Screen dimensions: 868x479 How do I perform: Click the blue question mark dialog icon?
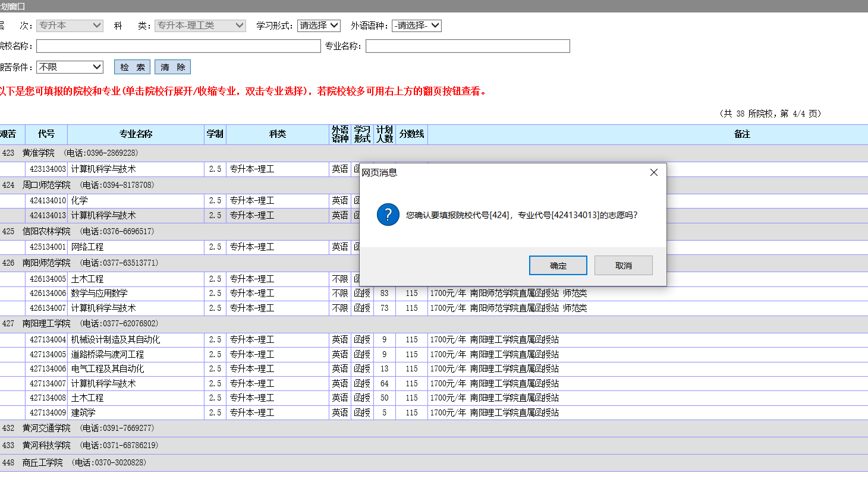click(x=388, y=215)
